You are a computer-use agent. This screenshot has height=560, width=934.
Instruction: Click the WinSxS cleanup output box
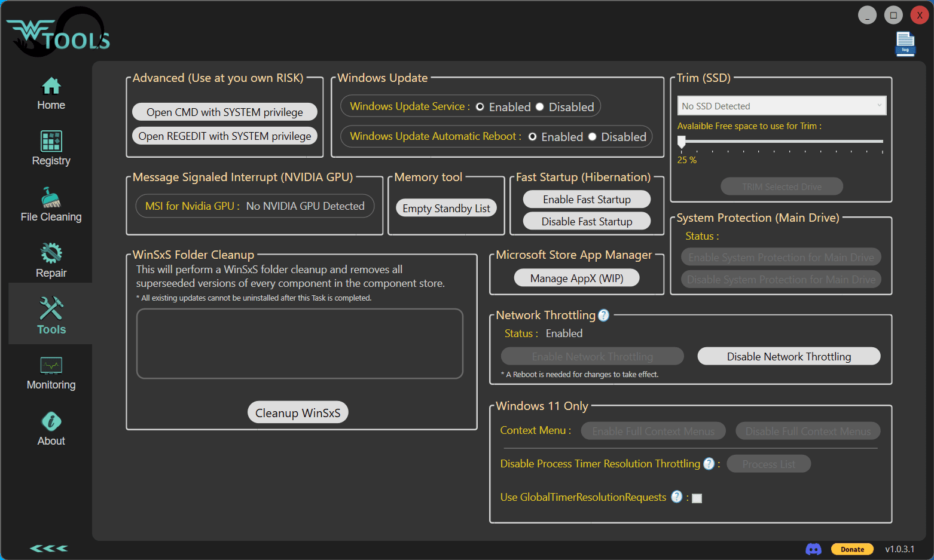[x=300, y=344]
